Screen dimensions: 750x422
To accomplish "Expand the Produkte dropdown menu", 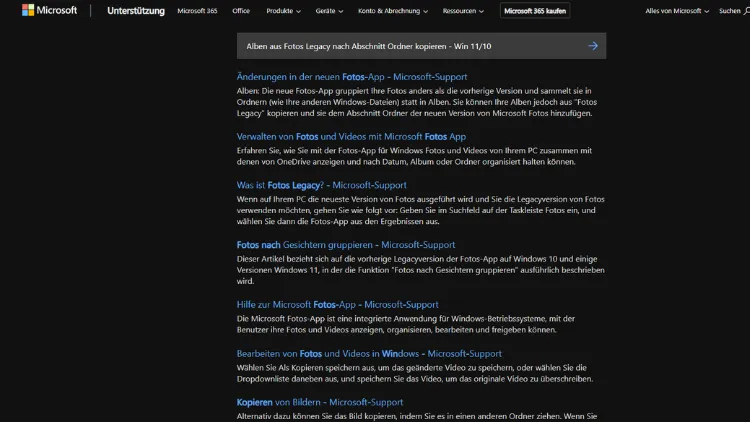I will pos(284,11).
